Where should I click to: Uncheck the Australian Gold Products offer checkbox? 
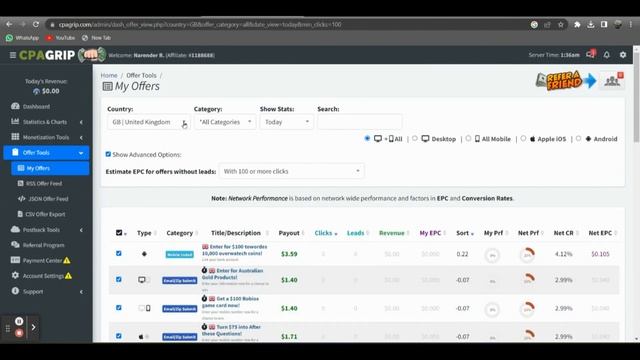[x=119, y=279]
